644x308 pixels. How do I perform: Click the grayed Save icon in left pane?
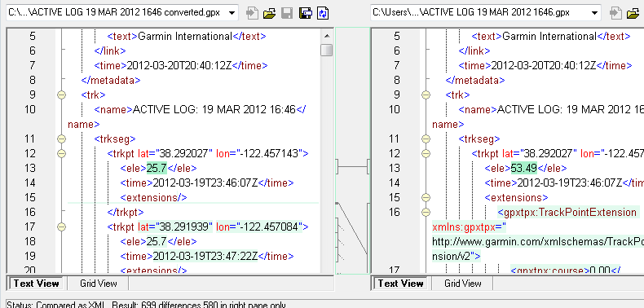tap(287, 13)
